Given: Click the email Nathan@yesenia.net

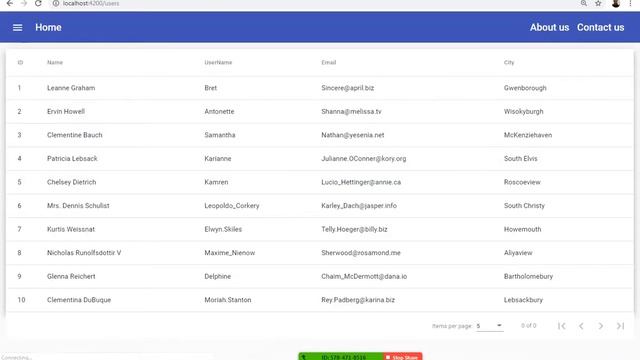Looking at the screenshot, I should [353, 135].
